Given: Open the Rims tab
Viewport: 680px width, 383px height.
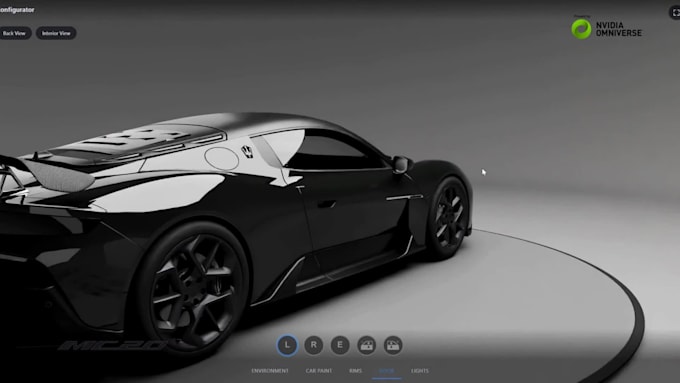Looking at the screenshot, I should click(x=355, y=371).
